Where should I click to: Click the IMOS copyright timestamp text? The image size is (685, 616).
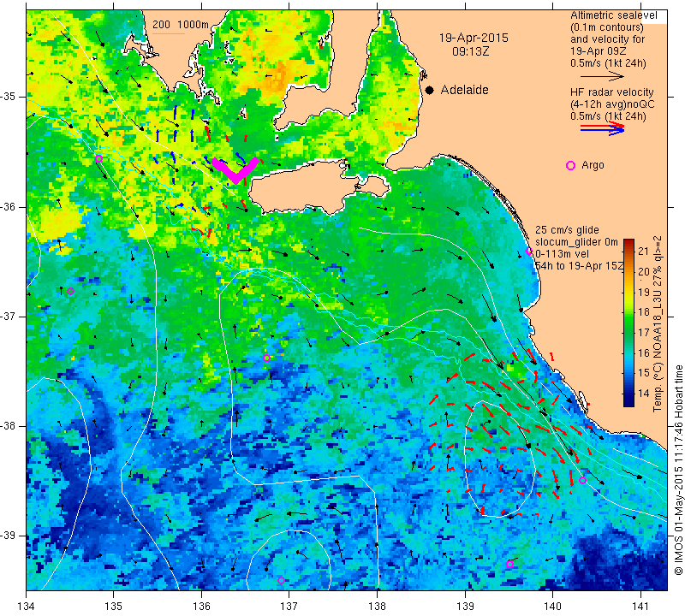point(678,471)
